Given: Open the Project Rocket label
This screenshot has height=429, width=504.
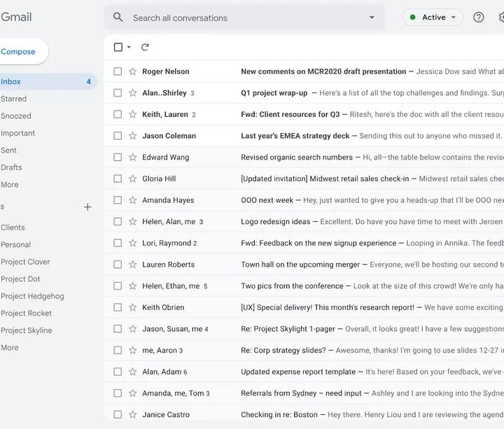Looking at the screenshot, I should pos(26,314).
